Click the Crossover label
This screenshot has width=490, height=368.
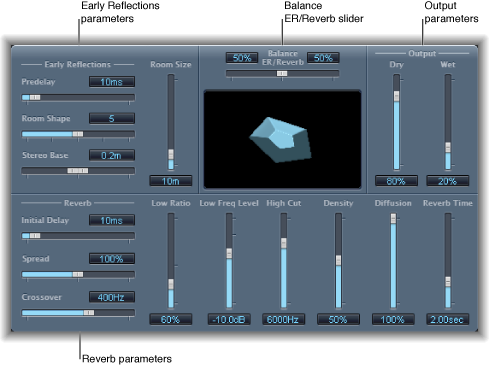tap(42, 297)
